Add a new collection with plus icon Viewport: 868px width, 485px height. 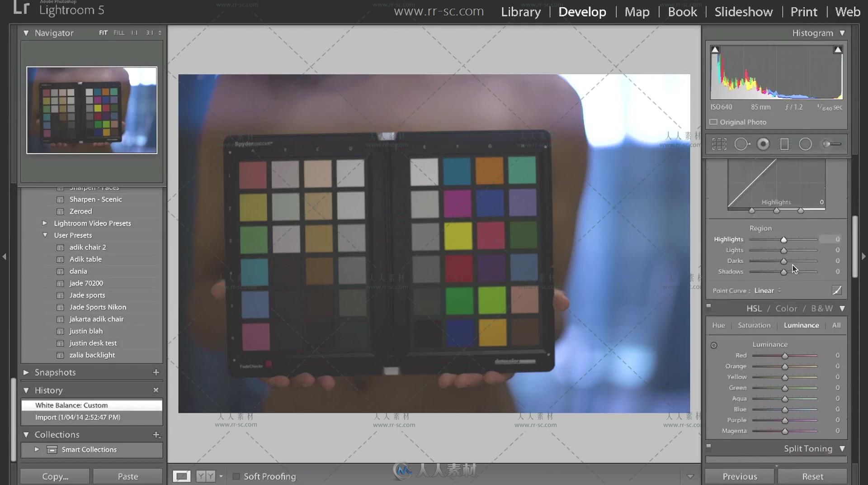click(x=156, y=435)
